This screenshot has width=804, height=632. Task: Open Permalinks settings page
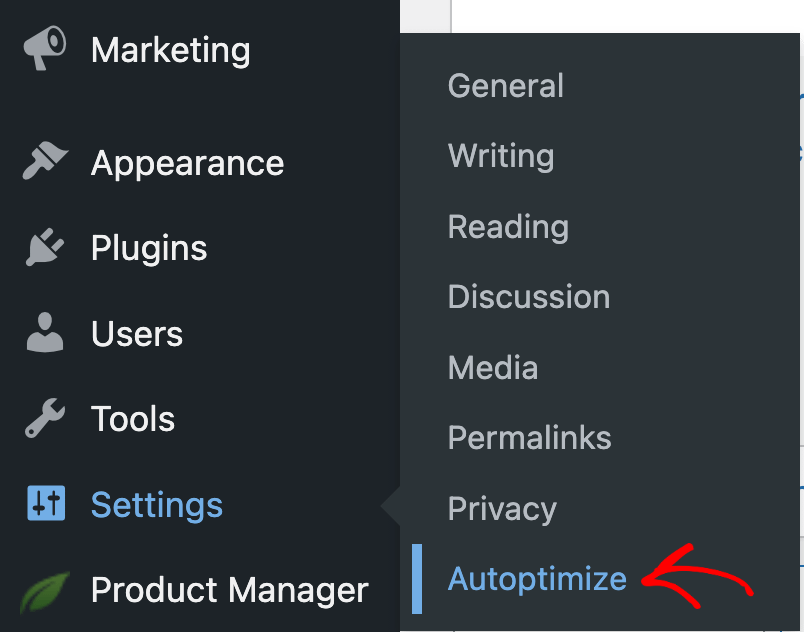[x=529, y=437]
